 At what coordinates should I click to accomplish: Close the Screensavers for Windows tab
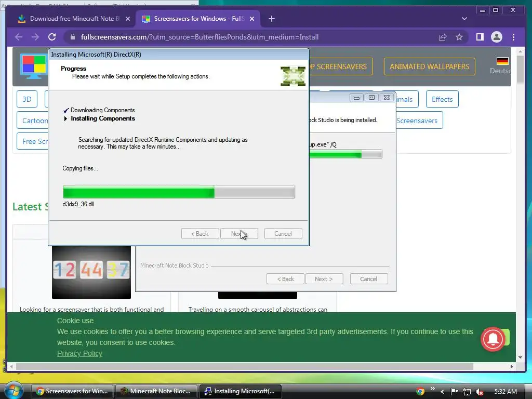point(252,19)
